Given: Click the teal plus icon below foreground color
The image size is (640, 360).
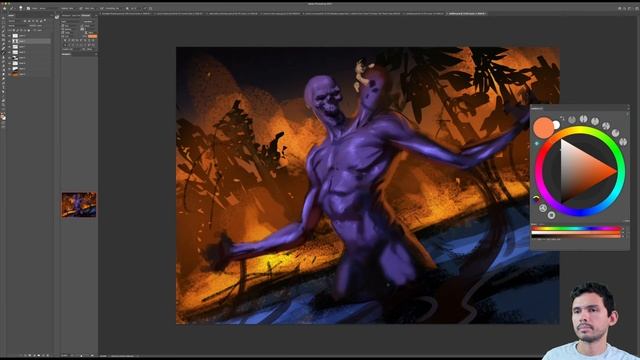Looking at the screenshot, I should [x=536, y=144].
